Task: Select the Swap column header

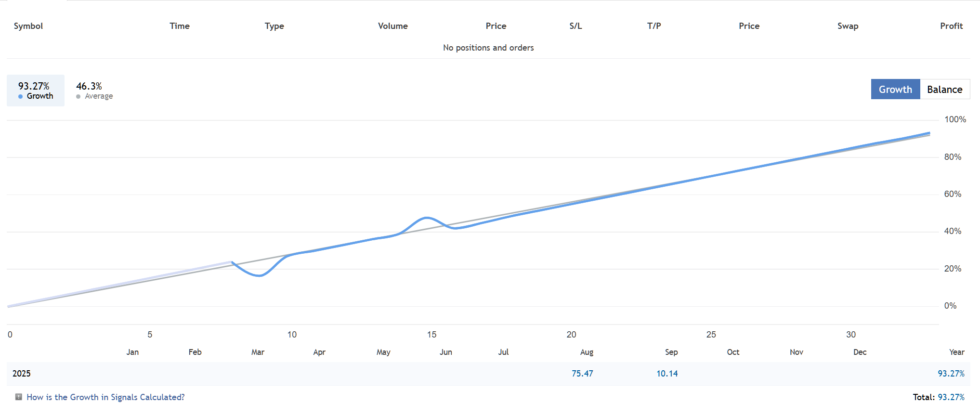Action: tap(848, 26)
